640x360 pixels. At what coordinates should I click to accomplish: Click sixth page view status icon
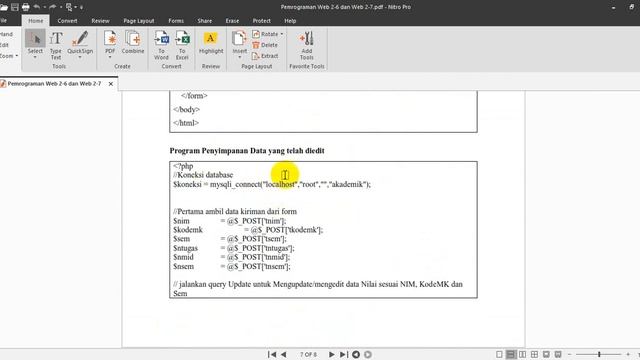pyautogui.click(x=558, y=354)
